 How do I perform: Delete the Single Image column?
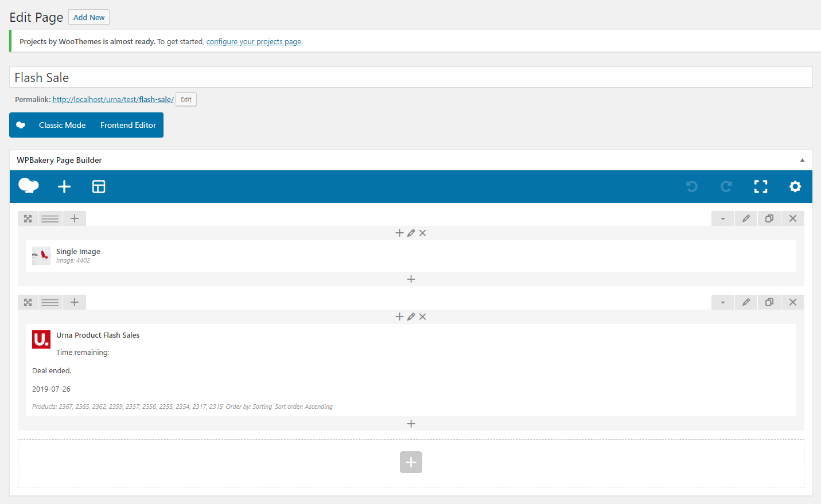pyautogui.click(x=422, y=233)
